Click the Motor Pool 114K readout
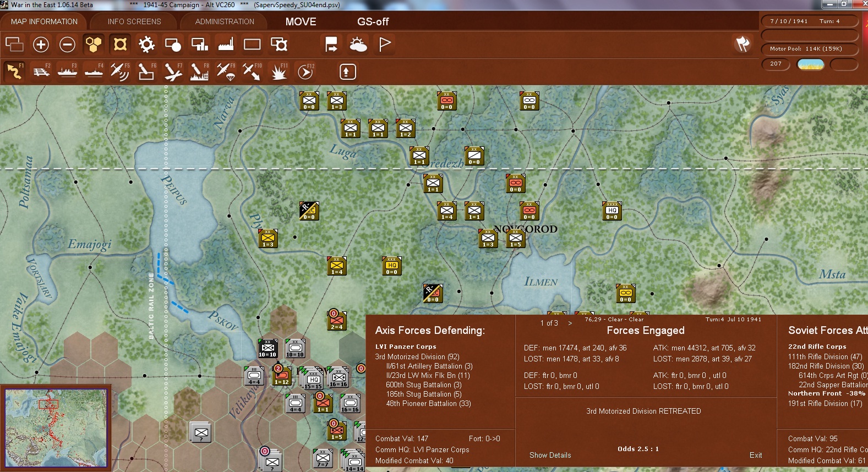The image size is (868, 472). click(809, 49)
